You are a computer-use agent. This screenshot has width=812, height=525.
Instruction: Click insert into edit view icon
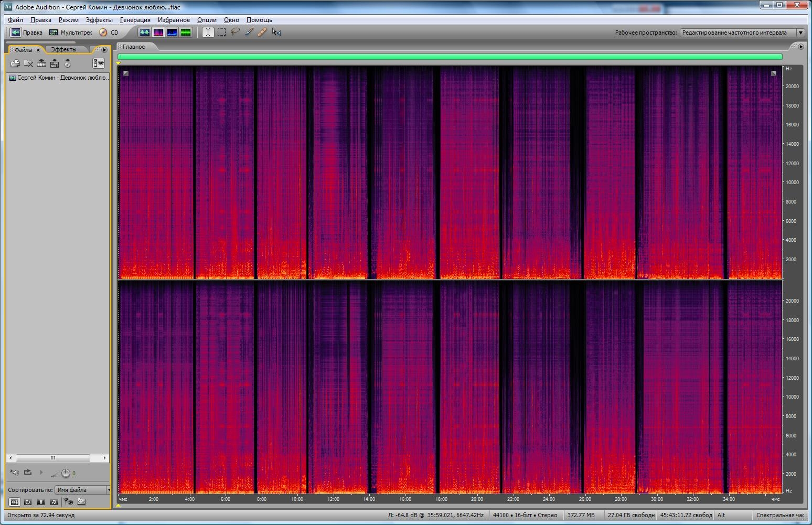tap(41, 63)
